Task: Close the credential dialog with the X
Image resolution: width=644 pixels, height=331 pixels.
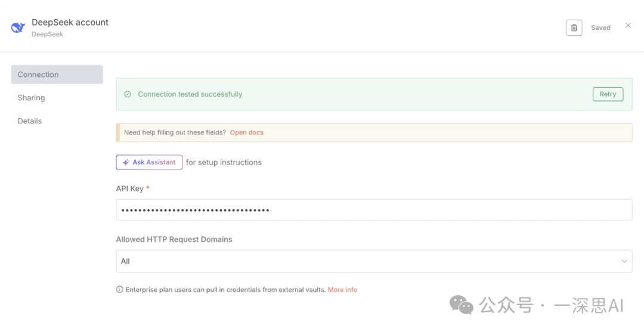Action: tap(628, 26)
